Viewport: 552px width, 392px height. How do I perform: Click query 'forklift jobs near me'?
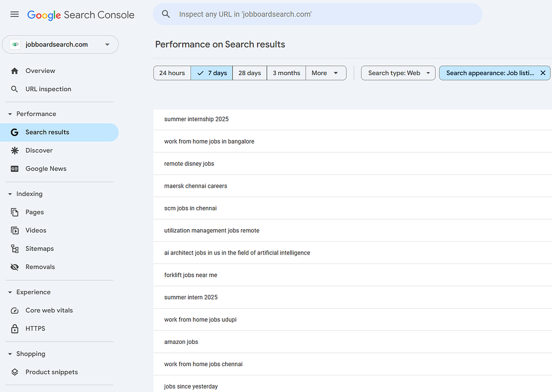pos(190,275)
